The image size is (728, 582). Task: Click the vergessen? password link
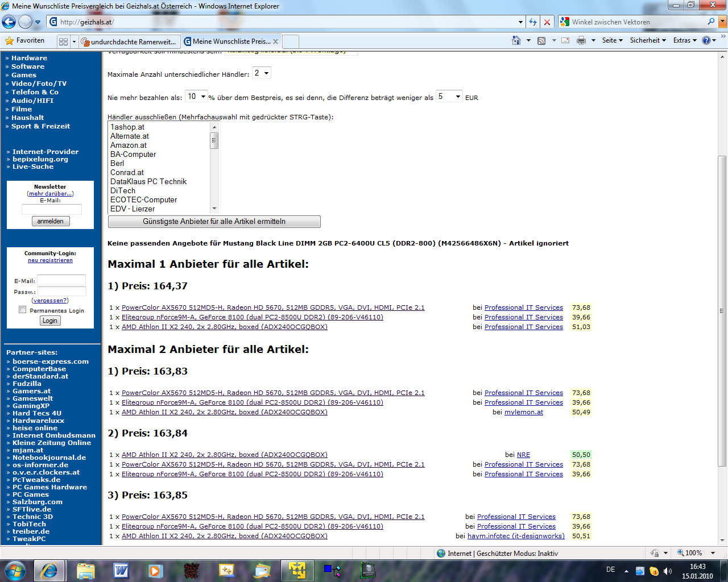50,301
